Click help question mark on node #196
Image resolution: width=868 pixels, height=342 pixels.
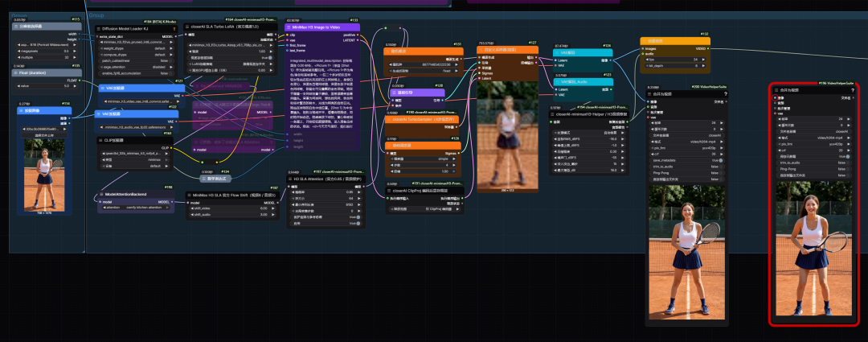[x=853, y=90]
